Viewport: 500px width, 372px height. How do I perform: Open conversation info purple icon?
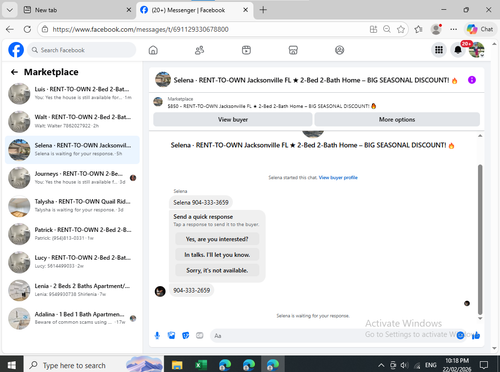(x=472, y=80)
